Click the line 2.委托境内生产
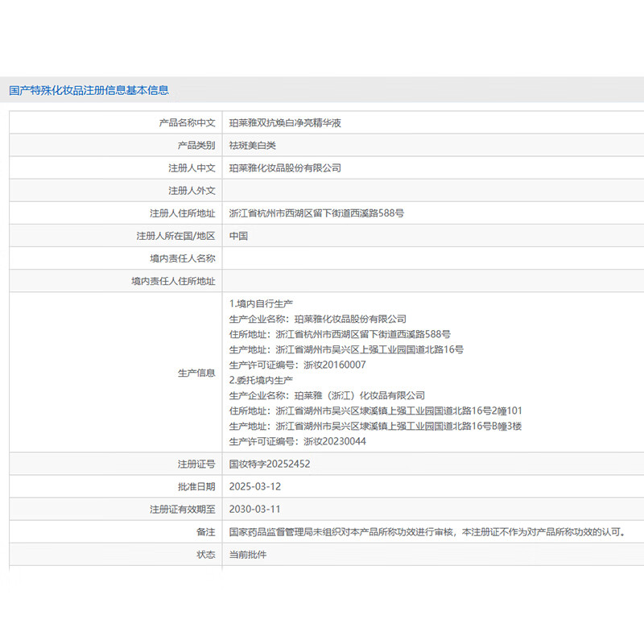Screen dimensions: 644x644 click(261, 380)
